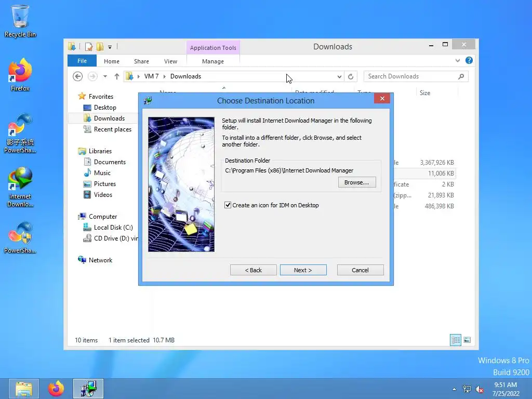The image size is (532, 399).
Task: Open Customize Quick Access Toolbar dropdown
Action: (110, 47)
